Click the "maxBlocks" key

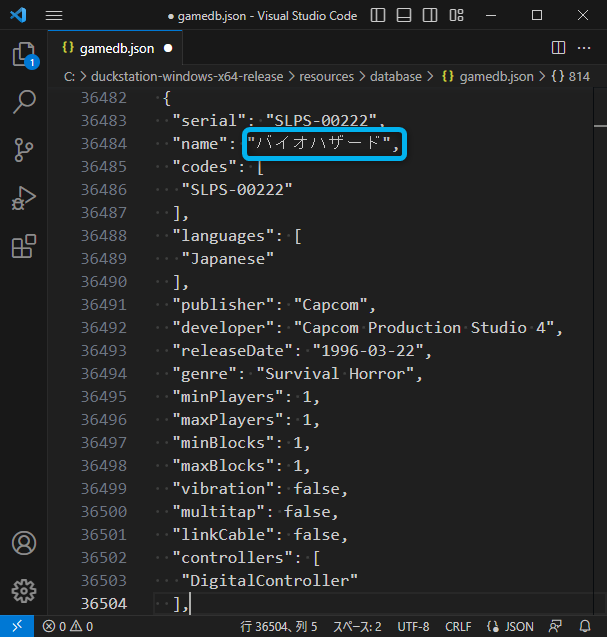click(x=223, y=466)
